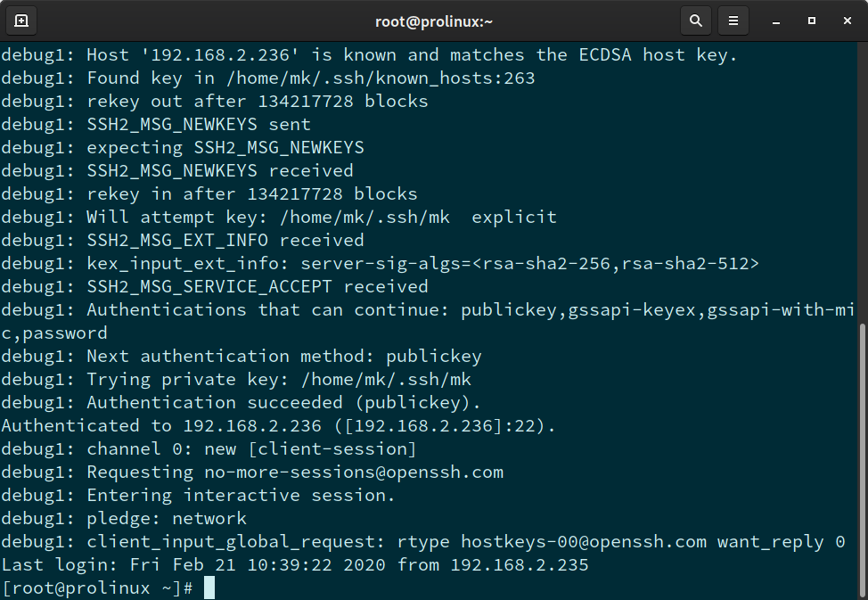Click the 'Entering interactive session' line
Image resolution: width=868 pixels, height=600 pixels.
coord(241,496)
